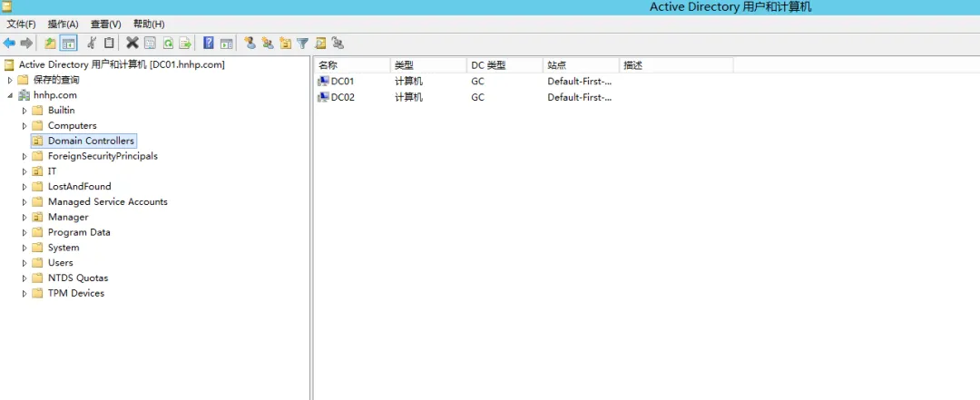Select Domain Controllers in the tree
The image size is (980, 400).
pos(91,141)
